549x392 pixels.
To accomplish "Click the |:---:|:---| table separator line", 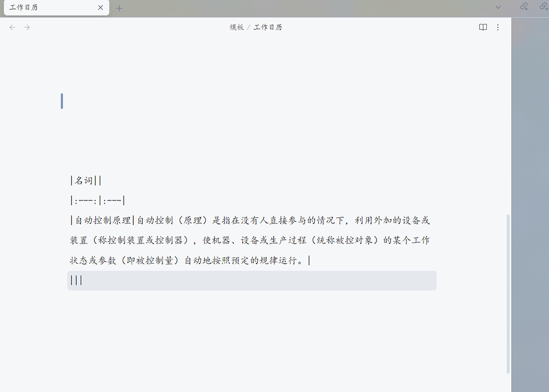I will tap(97, 201).
